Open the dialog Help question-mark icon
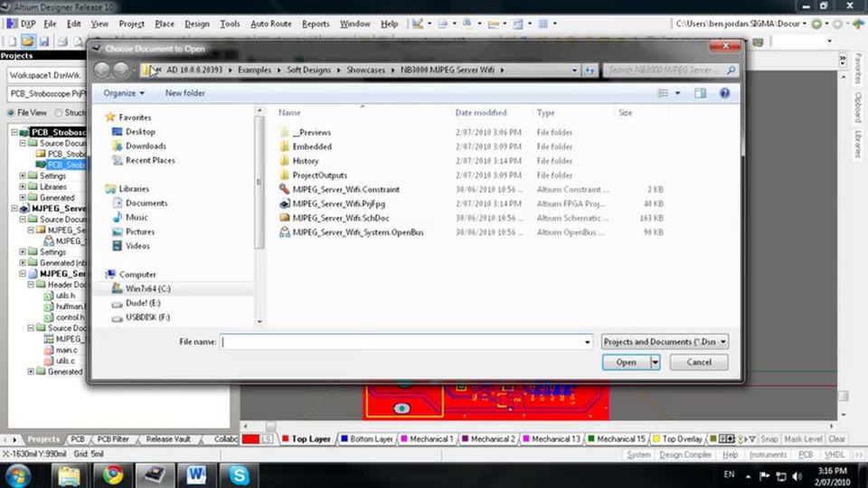The image size is (868, 488). (x=724, y=93)
